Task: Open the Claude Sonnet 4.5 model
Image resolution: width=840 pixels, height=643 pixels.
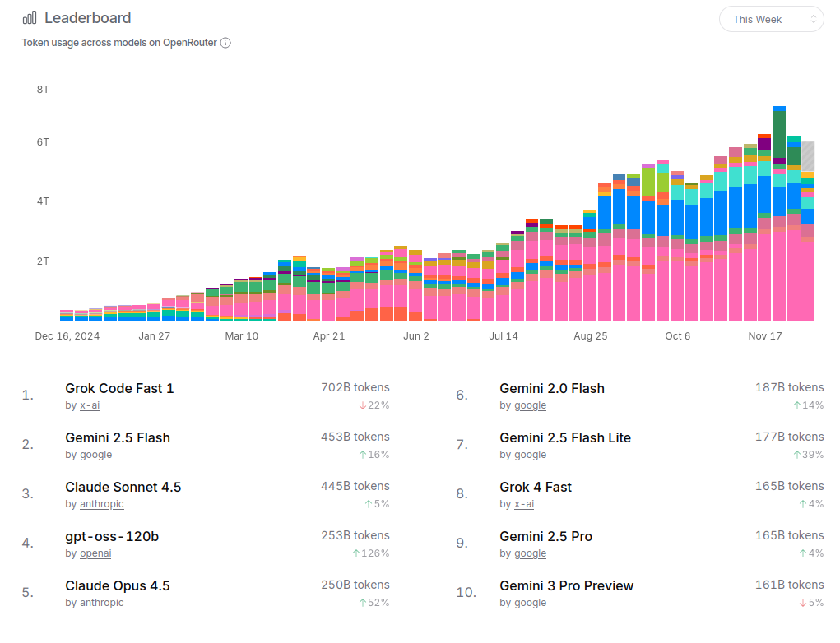Action: (x=123, y=487)
